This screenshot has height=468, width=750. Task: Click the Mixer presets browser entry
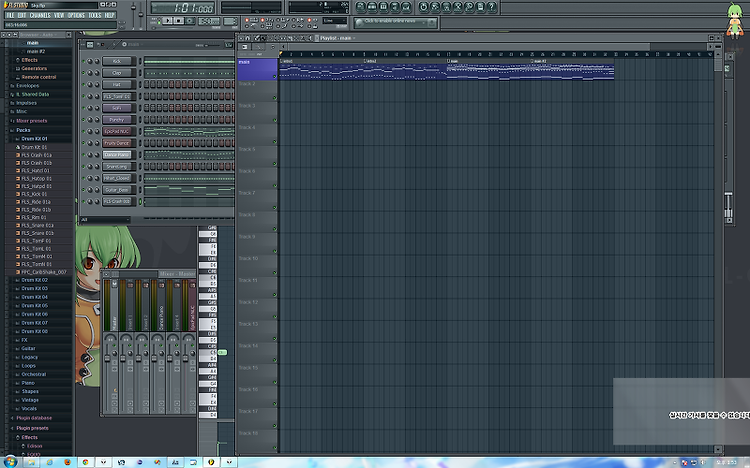(32, 121)
